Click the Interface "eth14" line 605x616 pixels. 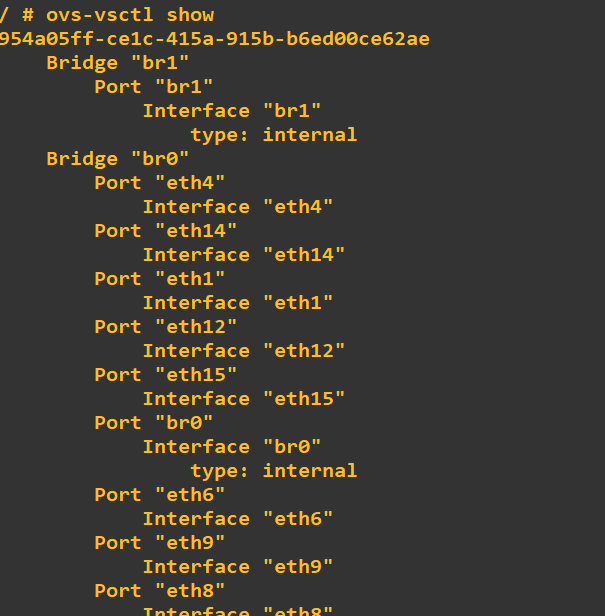[x=244, y=255]
